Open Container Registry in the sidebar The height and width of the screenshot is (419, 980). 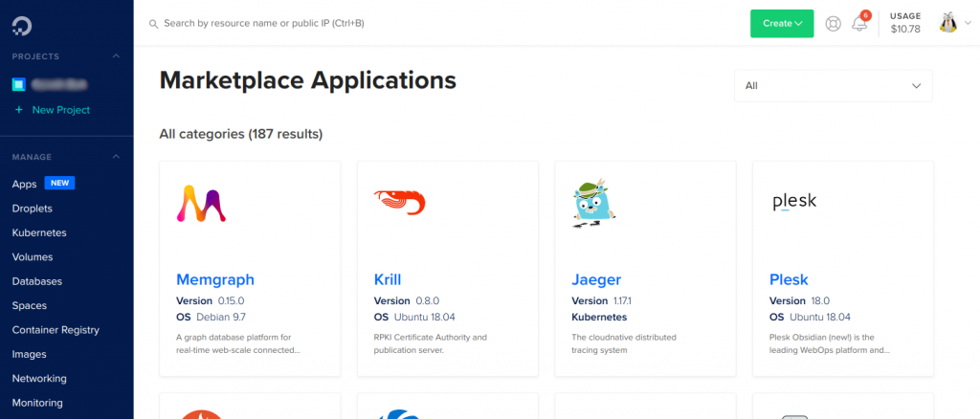click(56, 330)
